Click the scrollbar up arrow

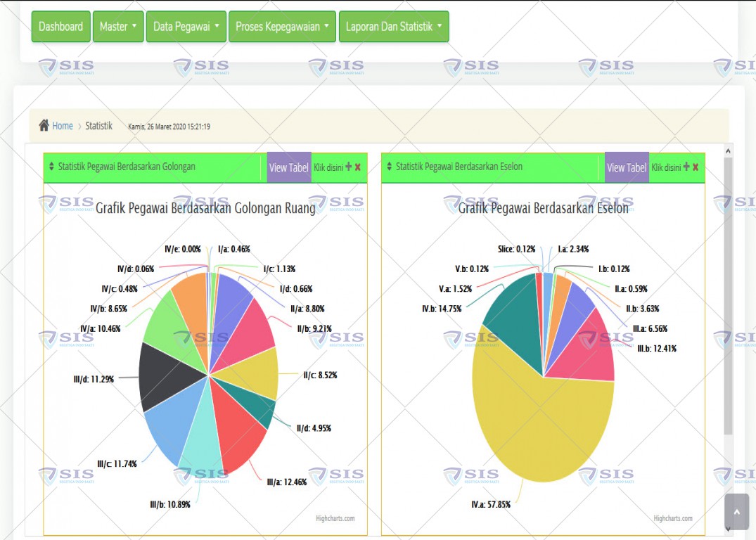tap(728, 151)
